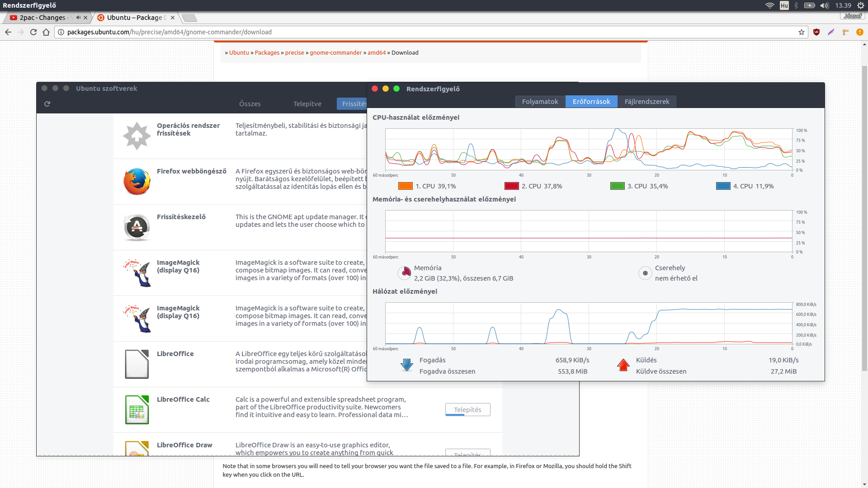Select the Firefox webböngésző icon
Viewport: 868px width, 488px height.
click(137, 182)
